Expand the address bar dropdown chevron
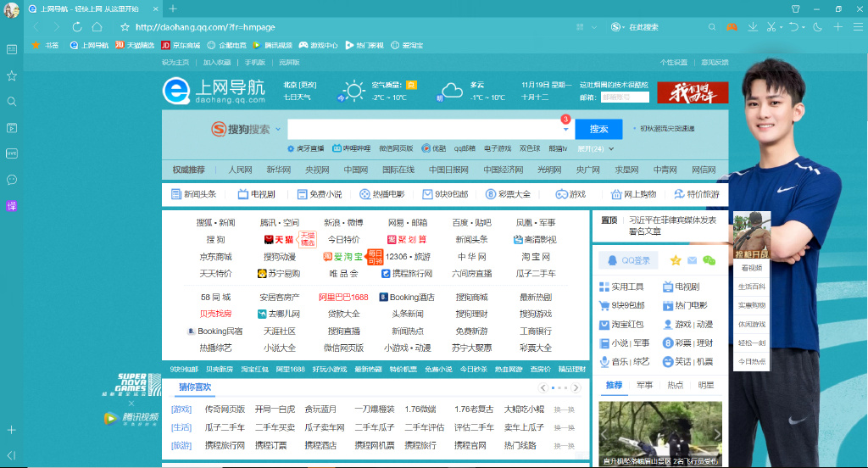 pos(594,26)
